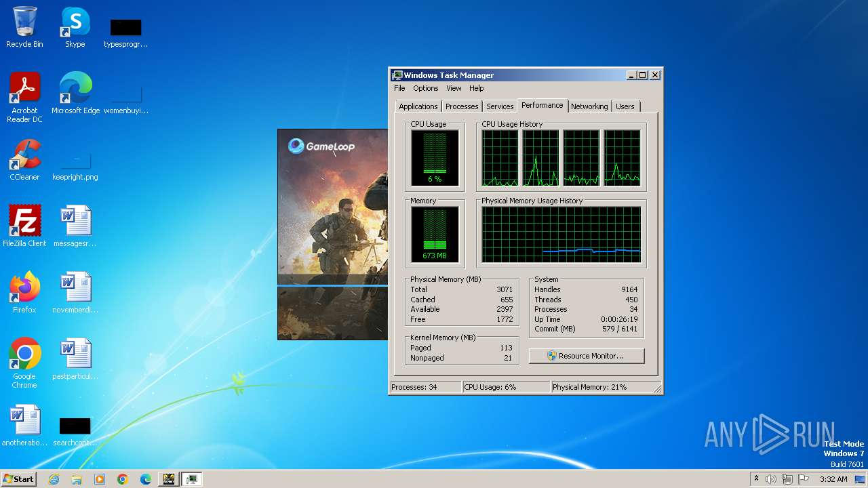Click the Resource Monitor button
This screenshot has width=868, height=488.
(x=587, y=356)
